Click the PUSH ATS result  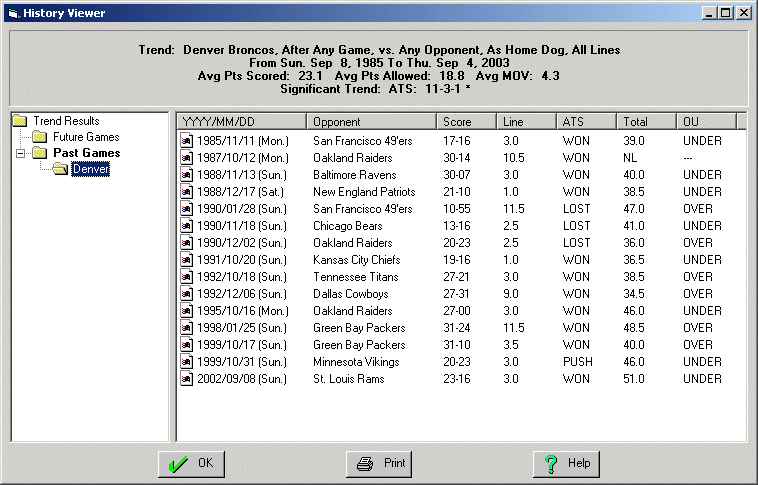pos(578,362)
